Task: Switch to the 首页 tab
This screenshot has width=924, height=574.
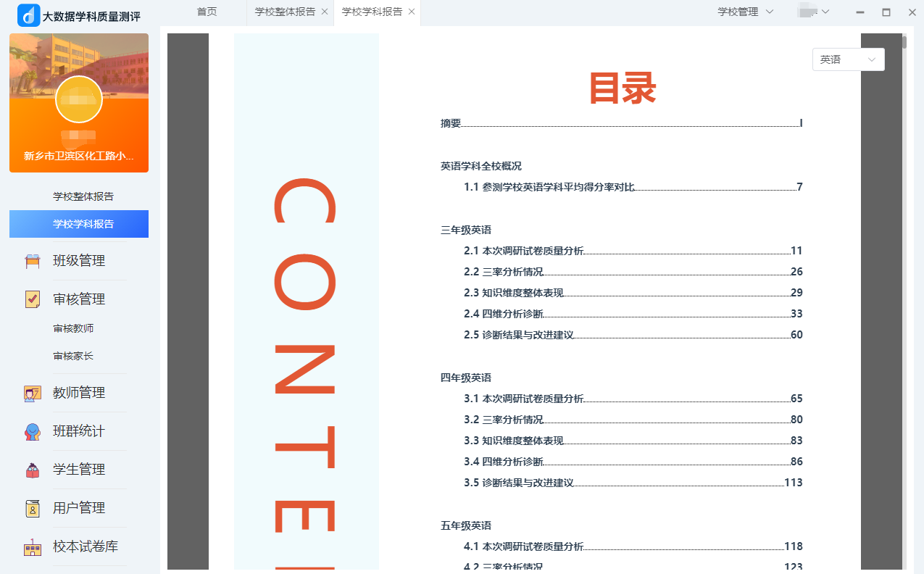Action: pyautogui.click(x=207, y=12)
